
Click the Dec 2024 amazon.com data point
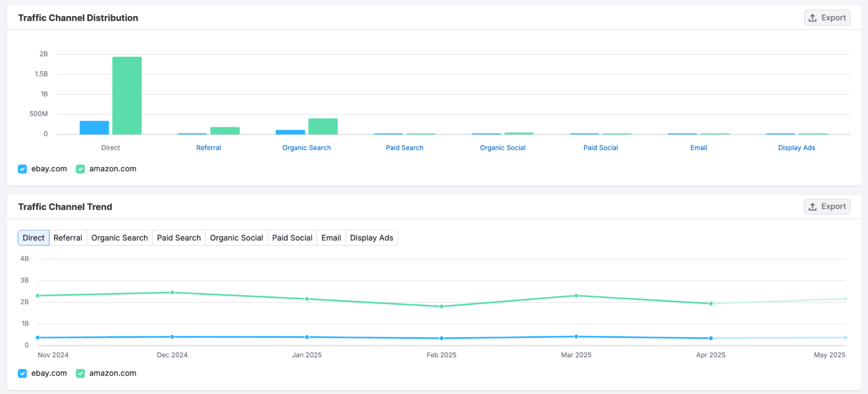pyautogui.click(x=172, y=293)
